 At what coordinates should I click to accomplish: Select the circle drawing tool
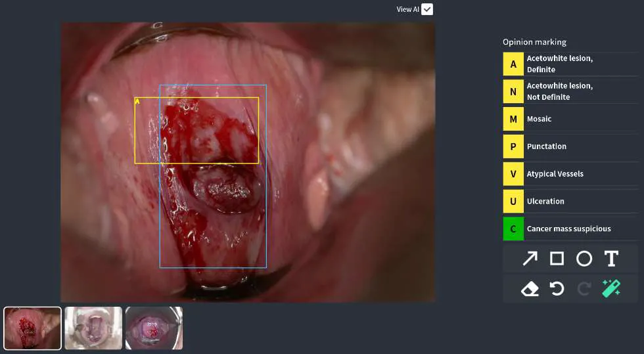pos(584,259)
